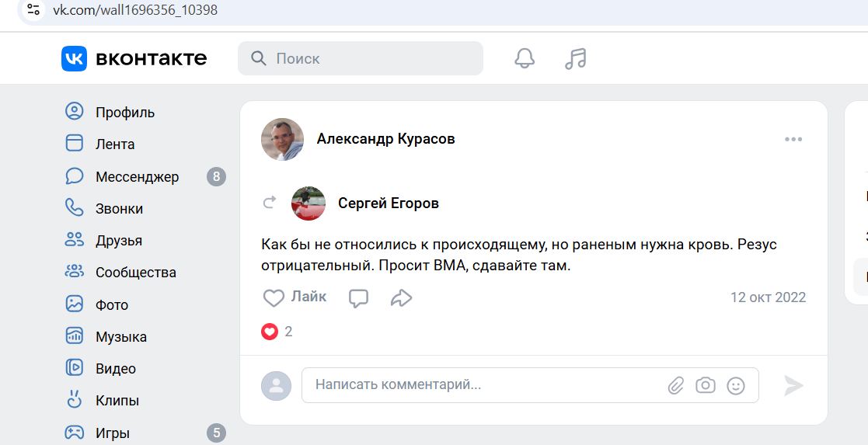The height and width of the screenshot is (445, 868).
Task: Open Сергей Егоров's profile name link
Action: click(389, 203)
